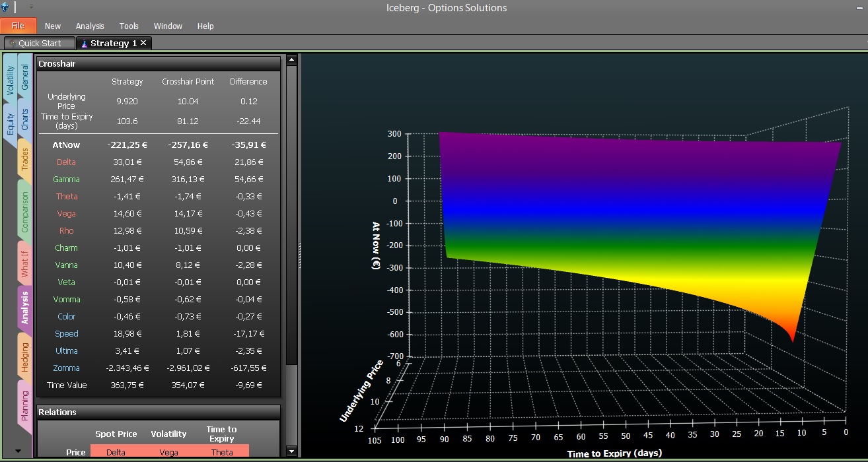Open the File menu

[18, 26]
